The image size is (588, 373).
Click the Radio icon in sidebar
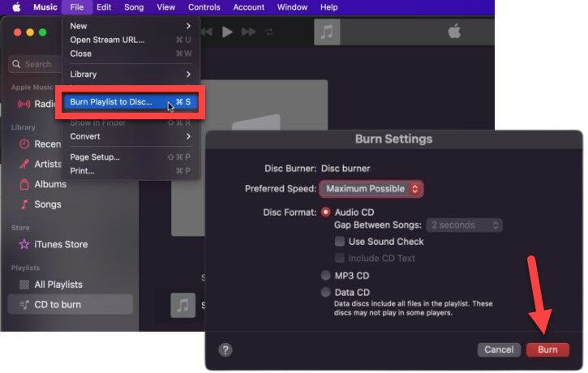[24, 104]
